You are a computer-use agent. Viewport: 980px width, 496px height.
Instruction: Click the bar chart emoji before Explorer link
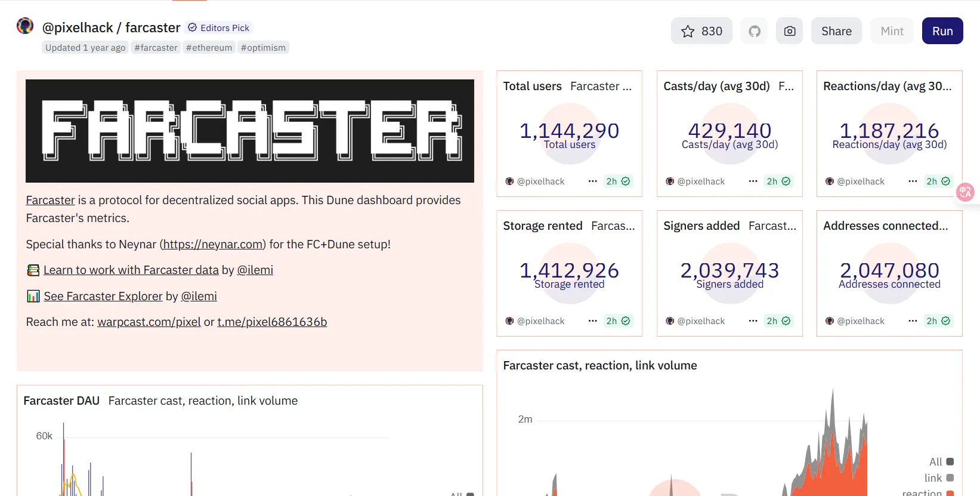pos(33,296)
